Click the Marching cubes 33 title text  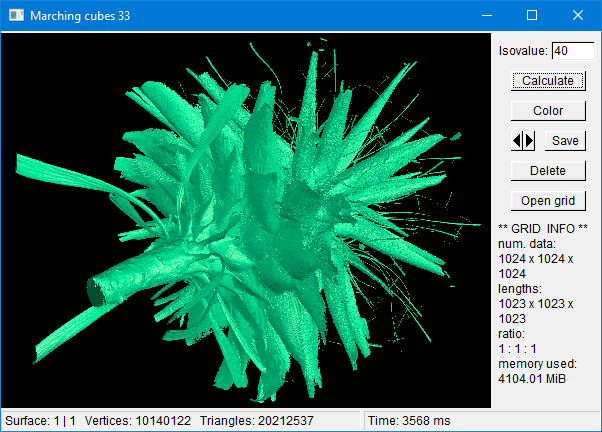80,16
